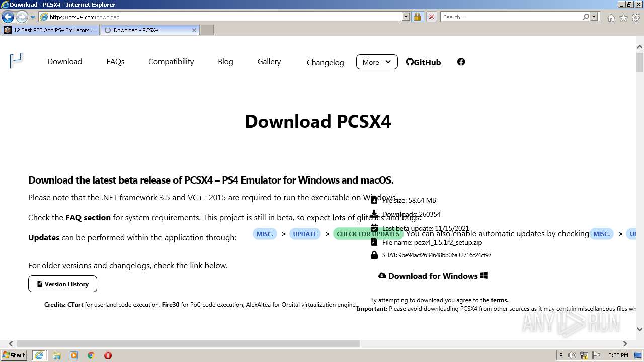The image size is (644, 362).
Task: Click the horizontal scrollbar right arrow
Action: (625, 344)
